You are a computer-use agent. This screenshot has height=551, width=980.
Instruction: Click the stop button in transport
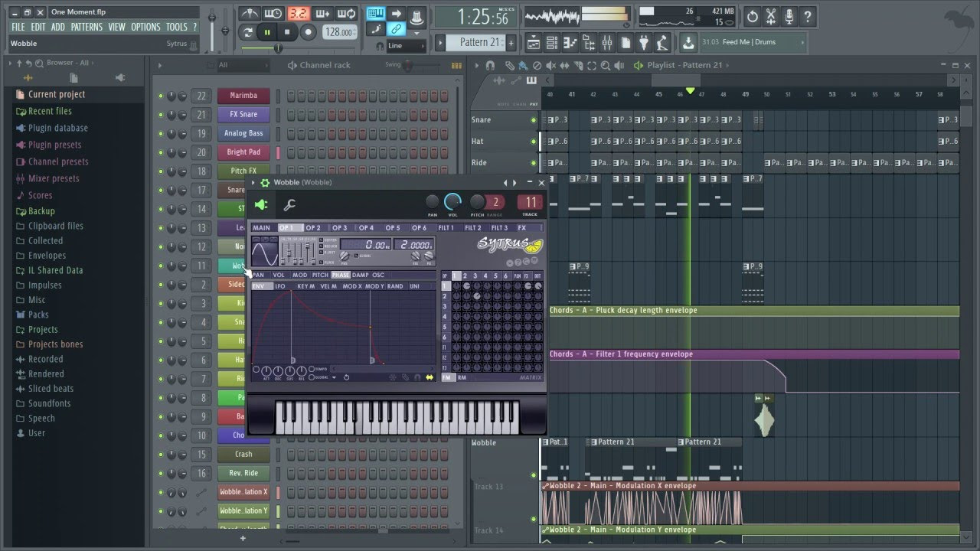287,32
